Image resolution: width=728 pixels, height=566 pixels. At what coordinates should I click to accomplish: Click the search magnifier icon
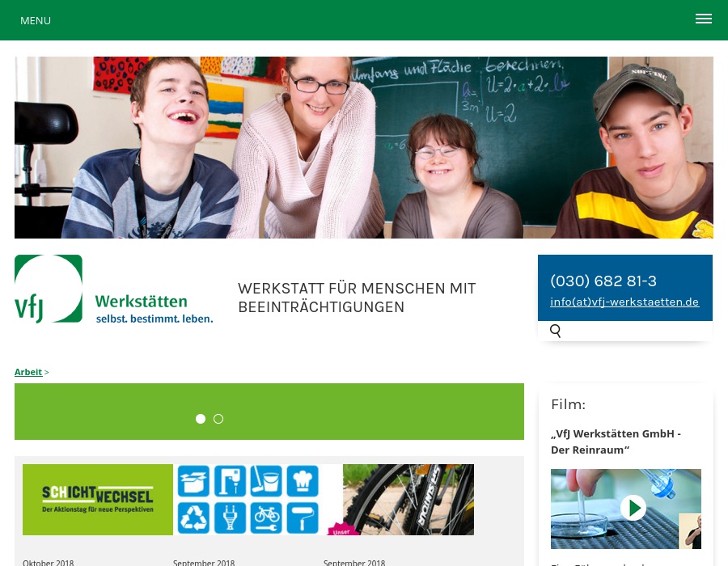pos(556,331)
